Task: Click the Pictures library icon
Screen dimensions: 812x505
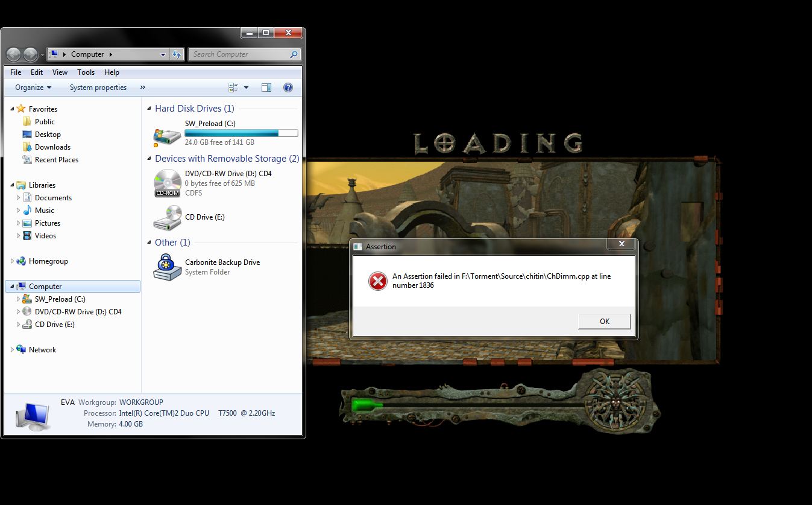Action: tap(27, 223)
